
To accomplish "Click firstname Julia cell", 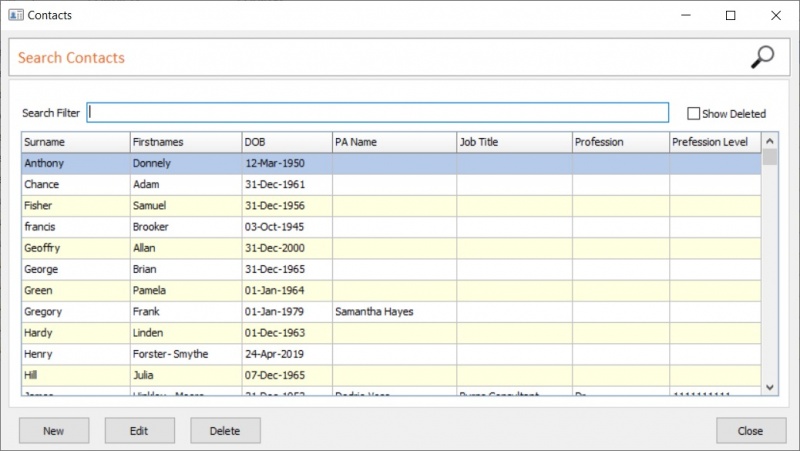I will (186, 375).
